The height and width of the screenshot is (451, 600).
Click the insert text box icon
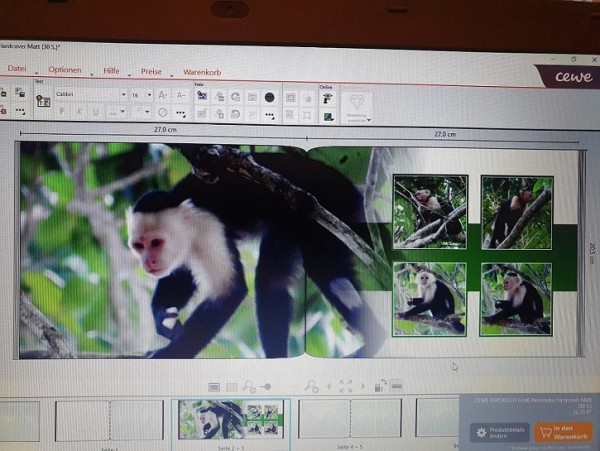point(43,101)
